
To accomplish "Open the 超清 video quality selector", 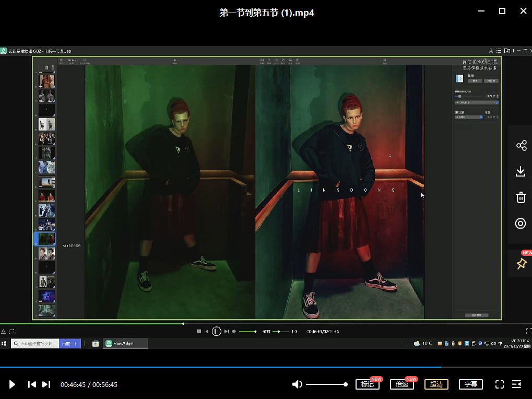I will pos(436,384).
